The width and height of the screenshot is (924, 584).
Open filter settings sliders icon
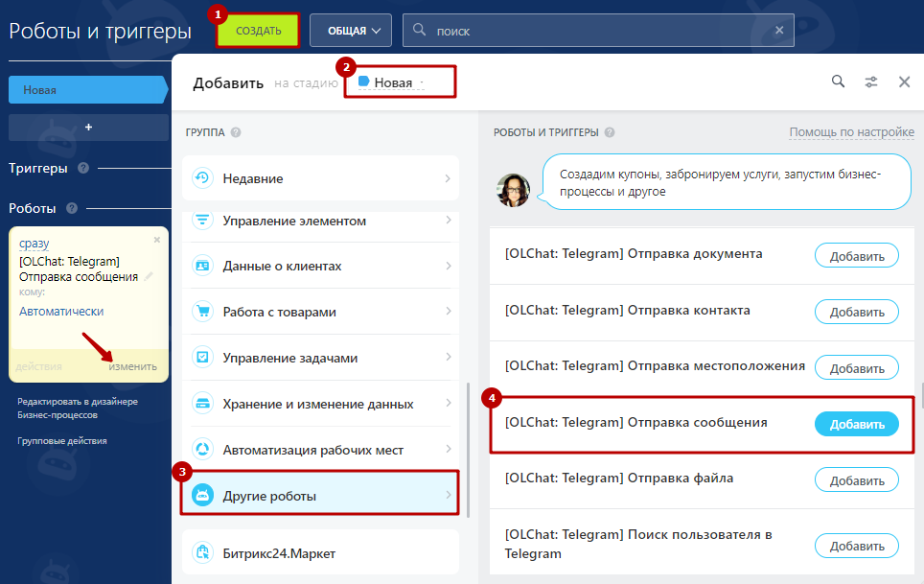(871, 82)
